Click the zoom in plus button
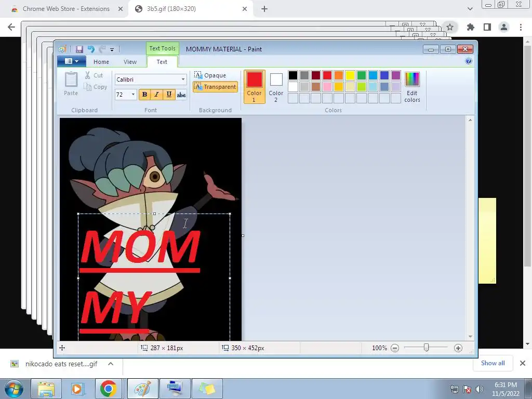 coord(458,348)
